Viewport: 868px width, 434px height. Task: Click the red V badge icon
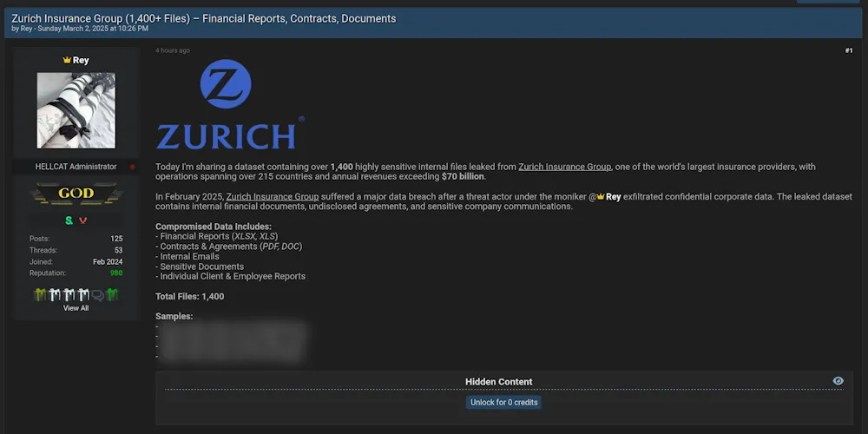click(x=83, y=220)
